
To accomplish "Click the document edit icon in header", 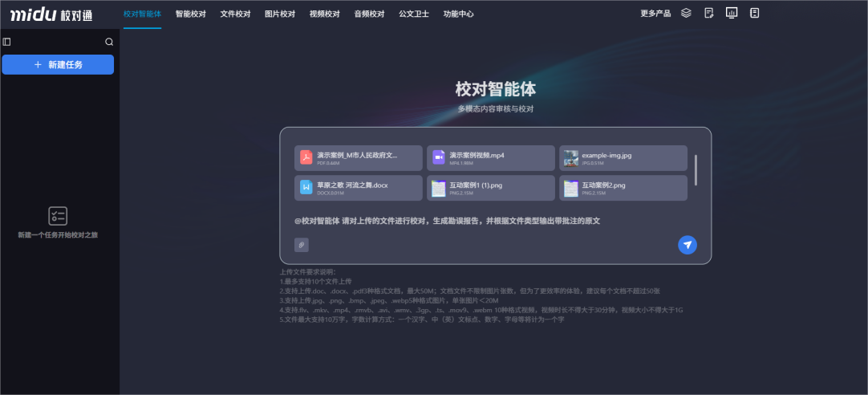I will (708, 13).
